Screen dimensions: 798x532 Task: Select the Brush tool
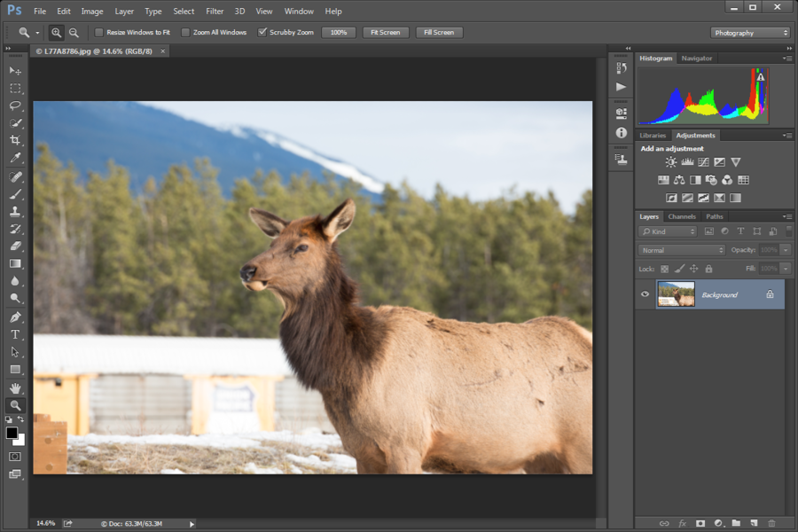tap(15, 194)
